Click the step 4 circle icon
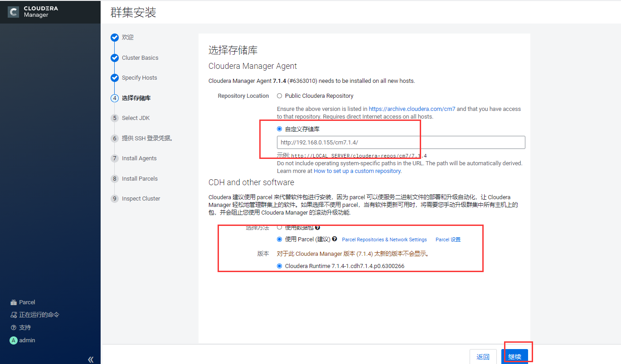Viewport: 621px width, 364px height. pos(115,98)
